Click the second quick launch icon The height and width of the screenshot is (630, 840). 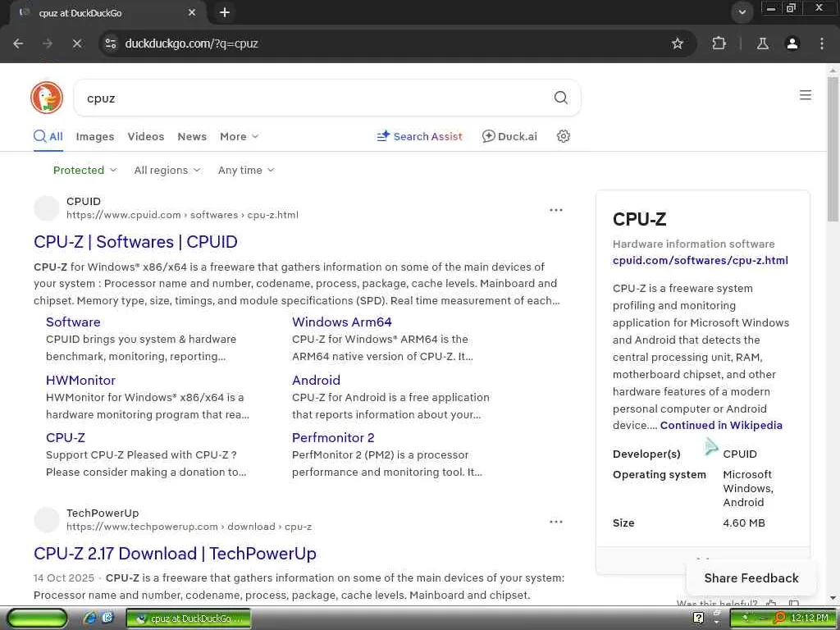tap(107, 619)
